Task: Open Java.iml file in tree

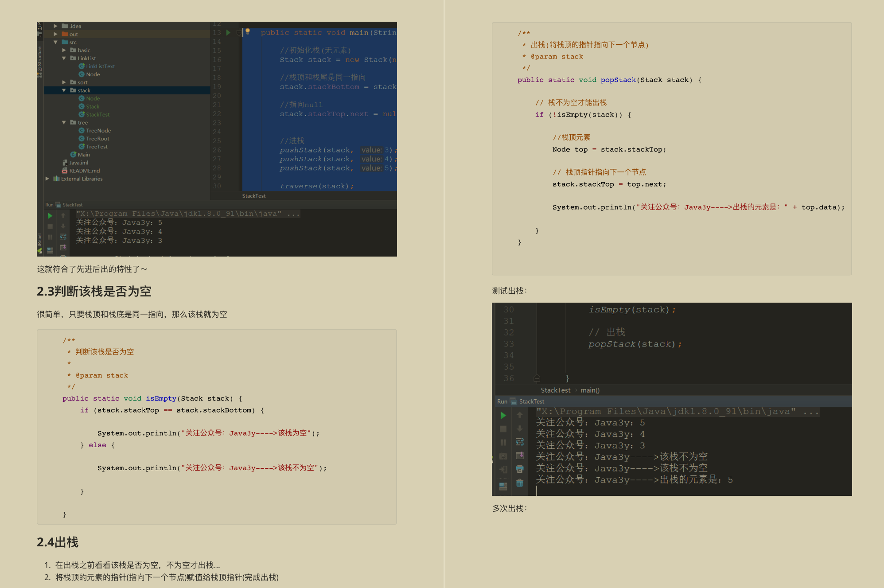Action: click(x=79, y=163)
